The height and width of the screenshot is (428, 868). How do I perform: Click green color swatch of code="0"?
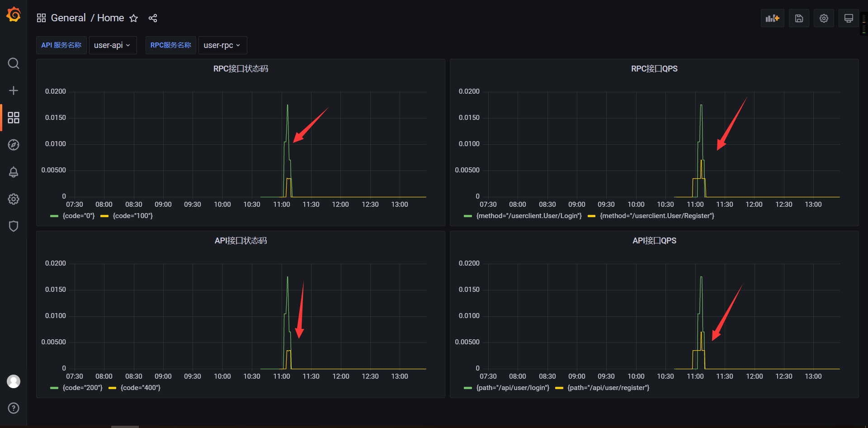click(x=54, y=216)
